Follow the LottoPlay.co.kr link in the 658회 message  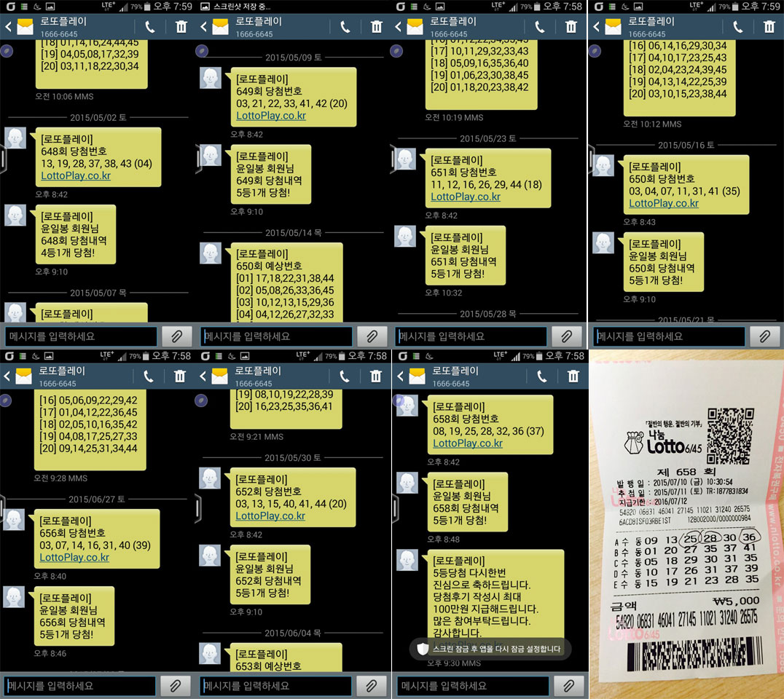(468, 443)
